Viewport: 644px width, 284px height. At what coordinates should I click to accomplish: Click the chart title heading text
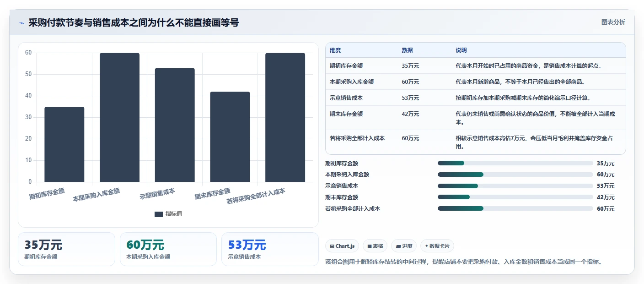point(134,23)
